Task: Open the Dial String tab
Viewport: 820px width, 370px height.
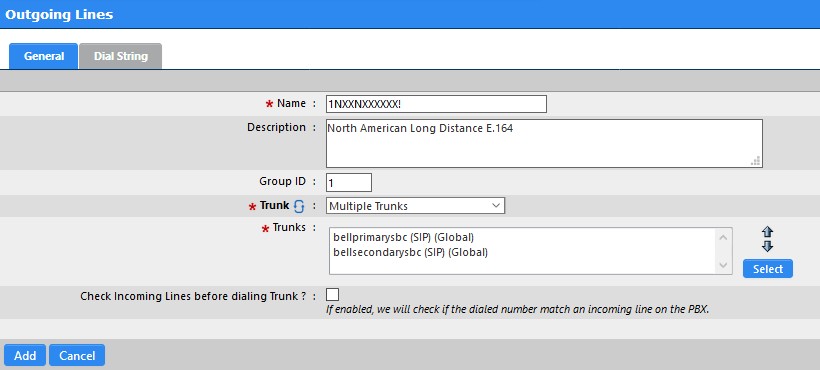Action: [120, 56]
